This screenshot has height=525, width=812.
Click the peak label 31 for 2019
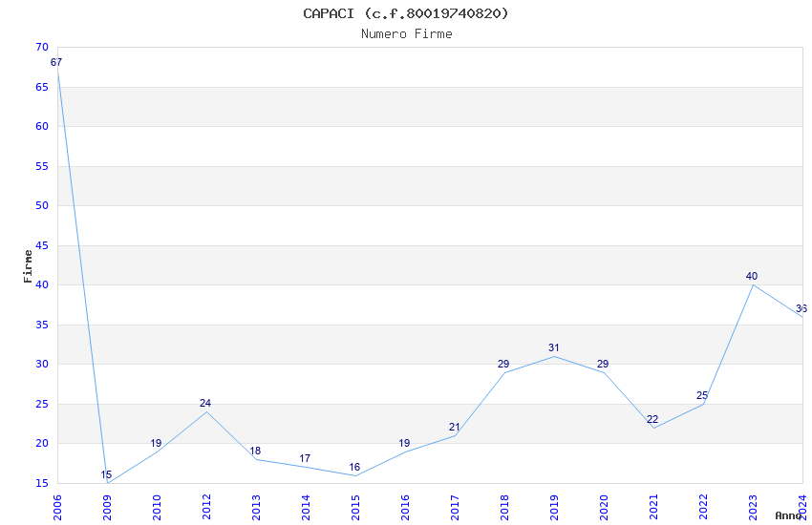pos(553,348)
